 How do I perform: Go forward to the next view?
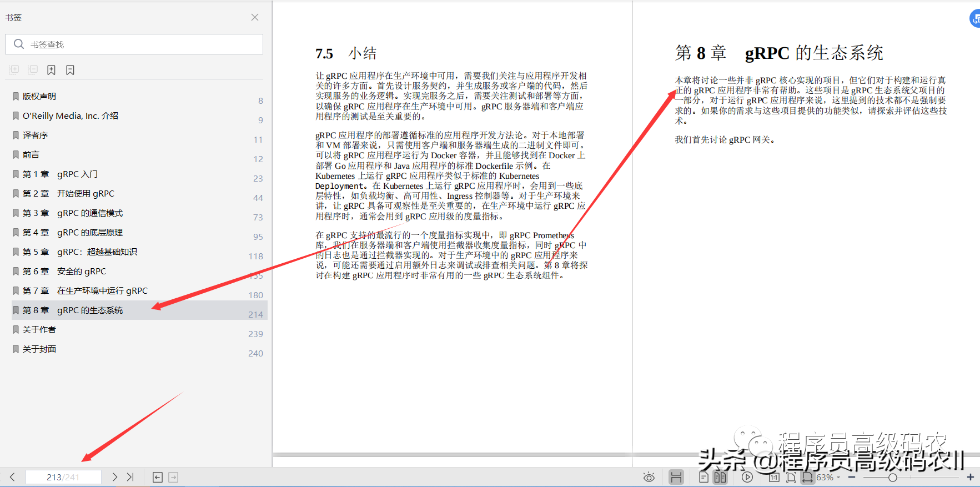tap(173, 478)
